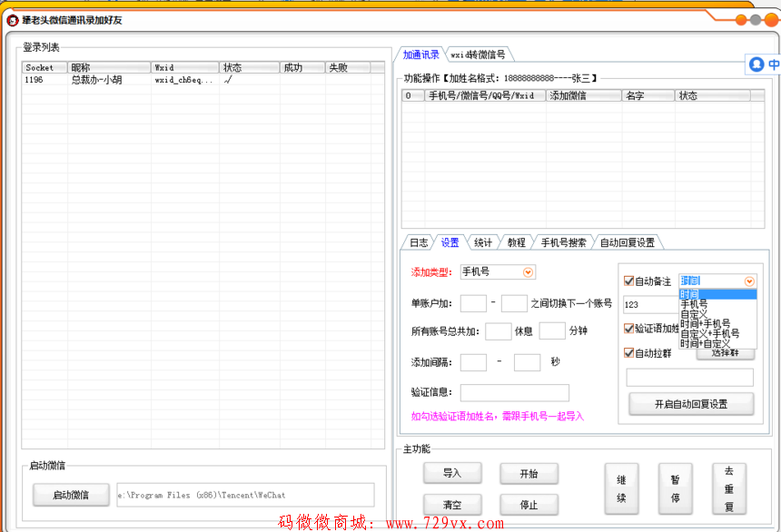The height and width of the screenshot is (532, 781).
Task: Click the 暂停 button
Action: click(x=675, y=488)
